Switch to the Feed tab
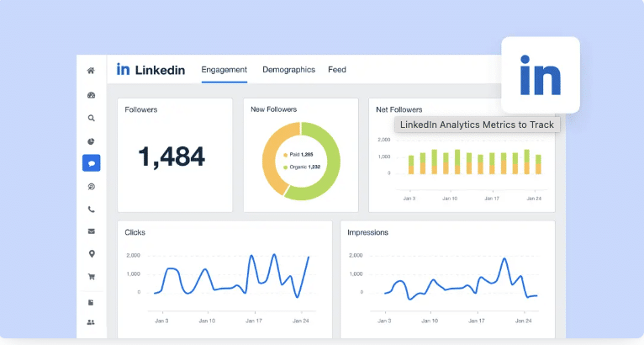Viewport: 644px width, 345px height. point(337,70)
